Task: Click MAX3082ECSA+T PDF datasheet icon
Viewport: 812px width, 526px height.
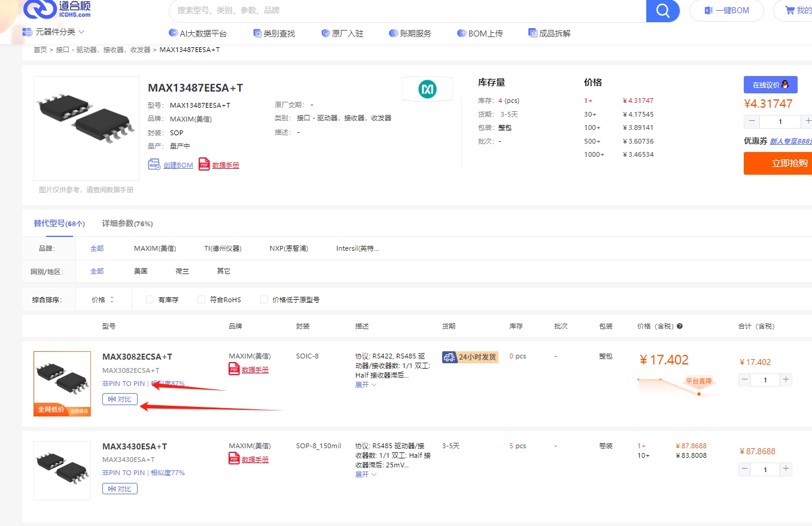Action: [234, 369]
